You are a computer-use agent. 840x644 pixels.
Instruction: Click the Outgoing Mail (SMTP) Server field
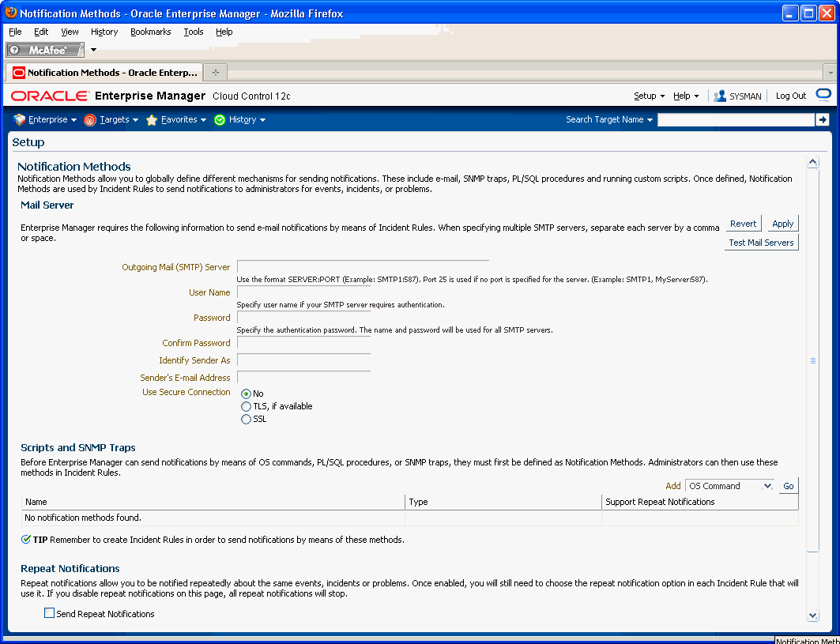click(x=363, y=267)
